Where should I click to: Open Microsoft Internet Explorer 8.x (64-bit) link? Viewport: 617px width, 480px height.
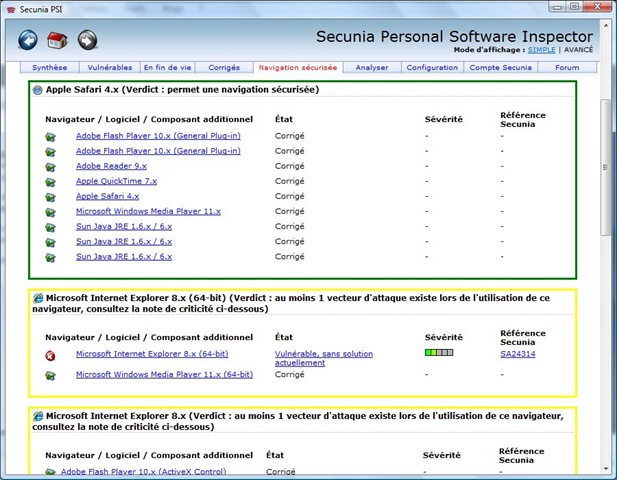click(x=152, y=354)
